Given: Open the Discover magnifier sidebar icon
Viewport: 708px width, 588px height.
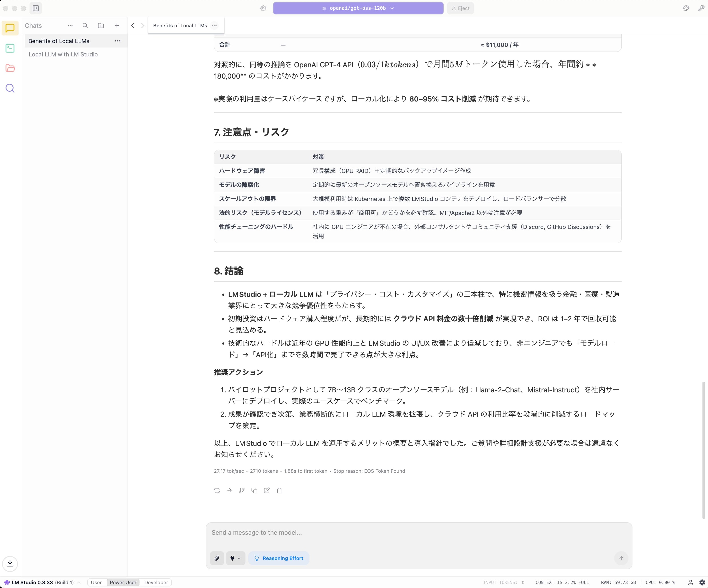Looking at the screenshot, I should (10, 88).
